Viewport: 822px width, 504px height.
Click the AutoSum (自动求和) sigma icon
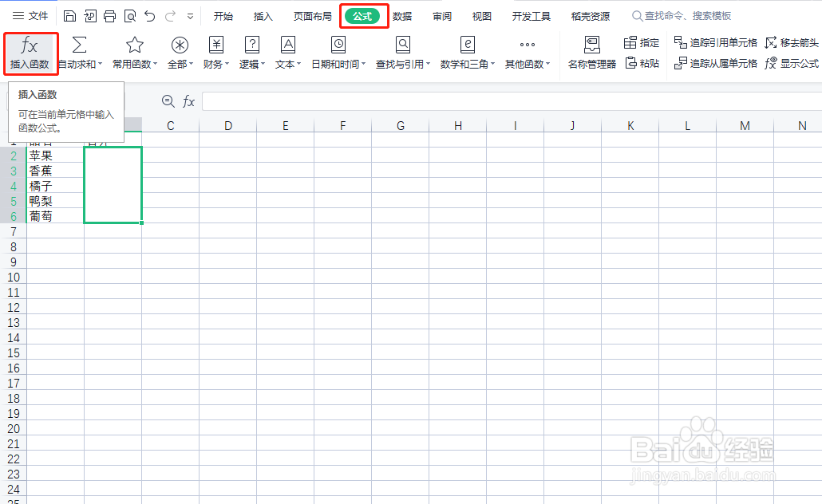tap(79, 45)
